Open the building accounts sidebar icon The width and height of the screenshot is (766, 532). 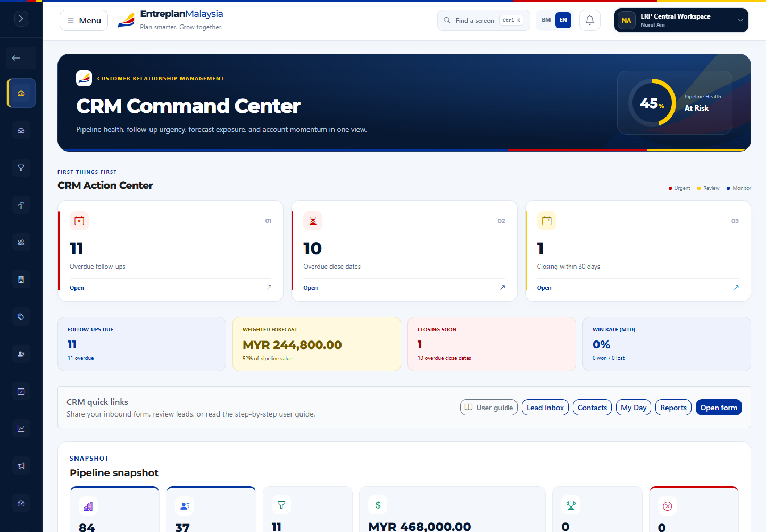[21, 279]
